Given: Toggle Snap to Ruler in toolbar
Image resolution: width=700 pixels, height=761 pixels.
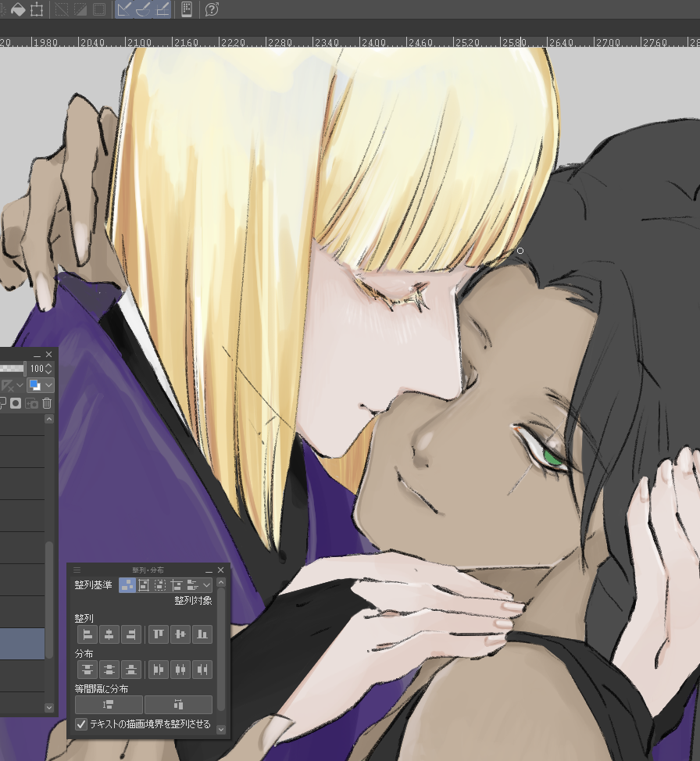Looking at the screenshot, I should point(123,9).
